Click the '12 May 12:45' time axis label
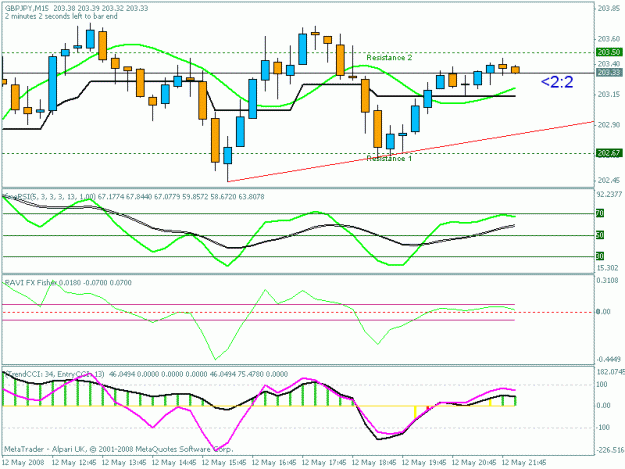625x469 pixels. [74, 462]
